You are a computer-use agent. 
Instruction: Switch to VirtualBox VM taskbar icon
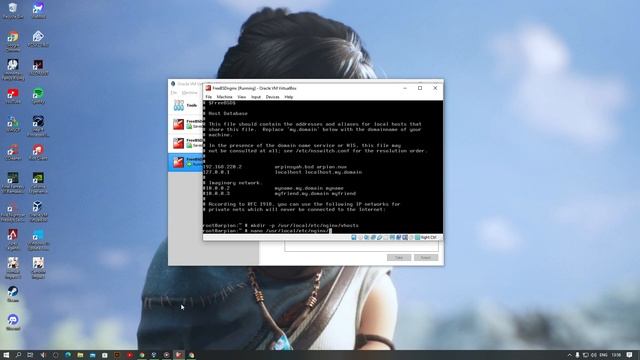coord(179,355)
